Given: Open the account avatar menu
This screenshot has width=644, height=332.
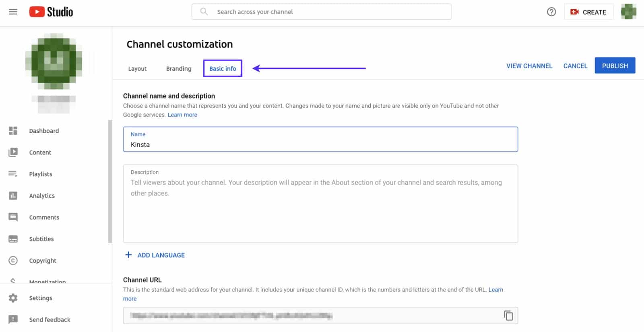Looking at the screenshot, I should (628, 12).
